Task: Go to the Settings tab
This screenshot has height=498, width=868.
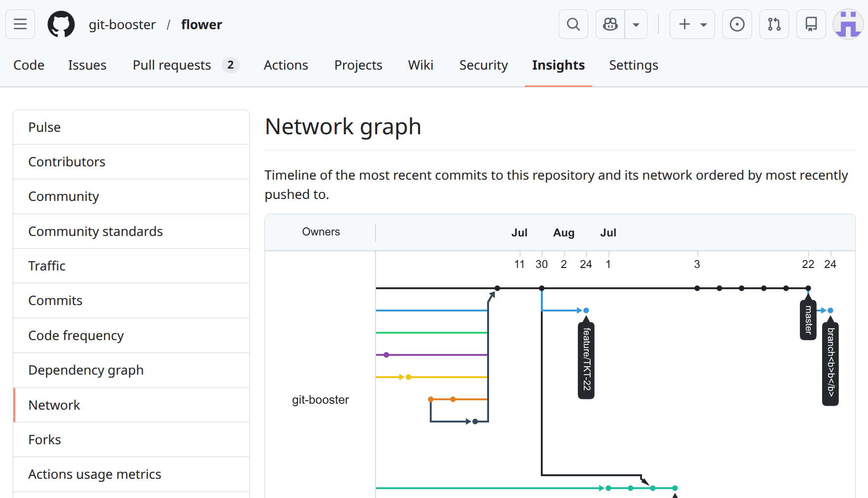Action: pyautogui.click(x=633, y=65)
